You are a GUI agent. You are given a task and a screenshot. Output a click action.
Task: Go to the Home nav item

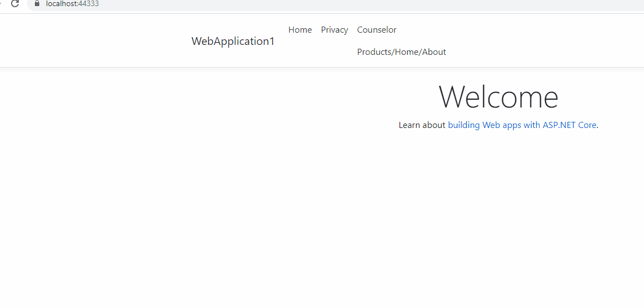tap(300, 29)
